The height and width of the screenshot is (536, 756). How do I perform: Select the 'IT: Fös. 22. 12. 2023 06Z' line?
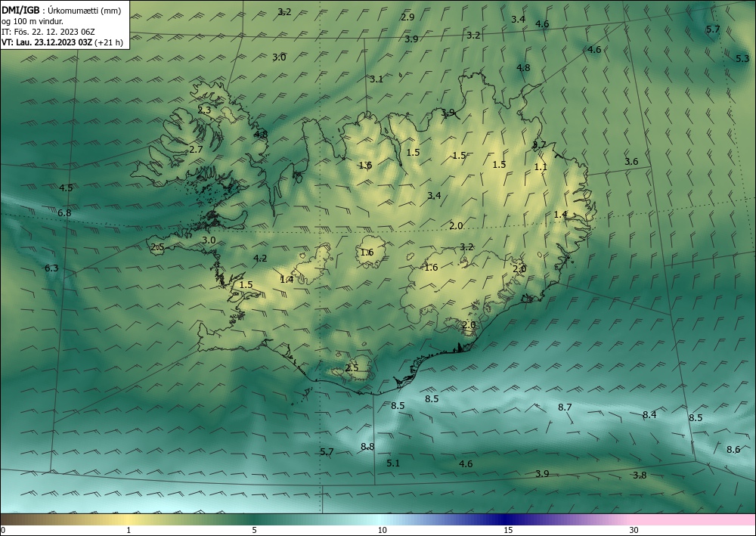(48, 32)
